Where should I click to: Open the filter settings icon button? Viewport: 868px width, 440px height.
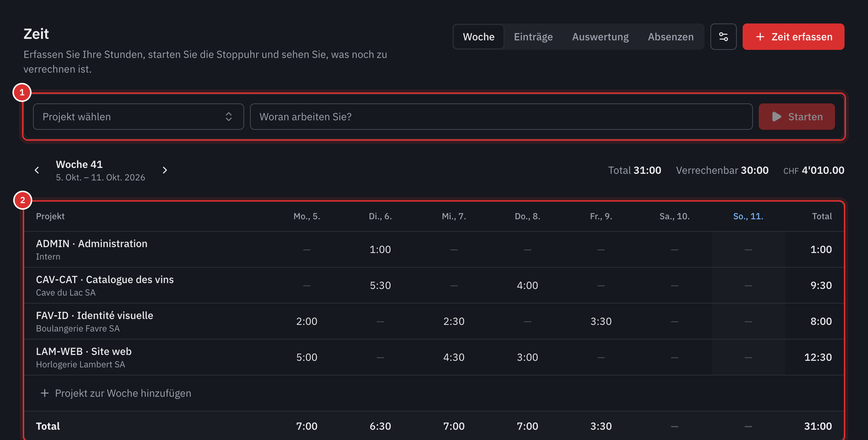(x=723, y=37)
